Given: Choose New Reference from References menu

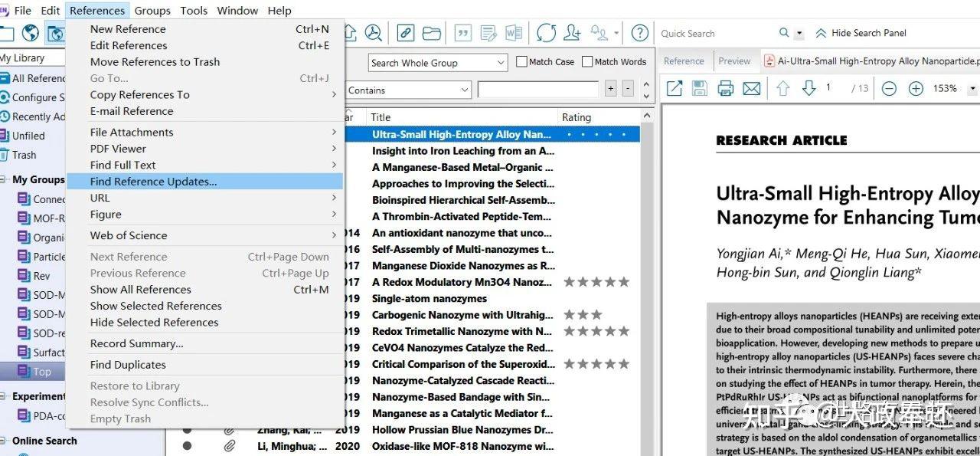Looking at the screenshot, I should [x=205, y=29].
